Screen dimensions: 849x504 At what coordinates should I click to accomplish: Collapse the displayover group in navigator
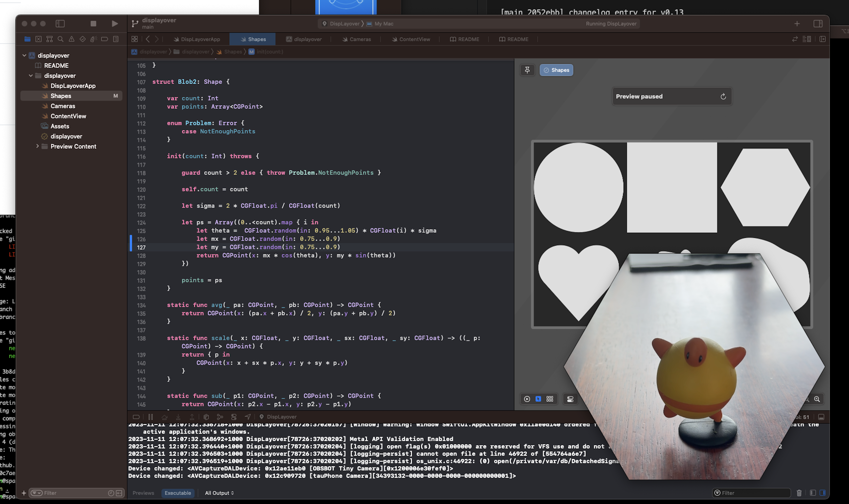pos(31,75)
